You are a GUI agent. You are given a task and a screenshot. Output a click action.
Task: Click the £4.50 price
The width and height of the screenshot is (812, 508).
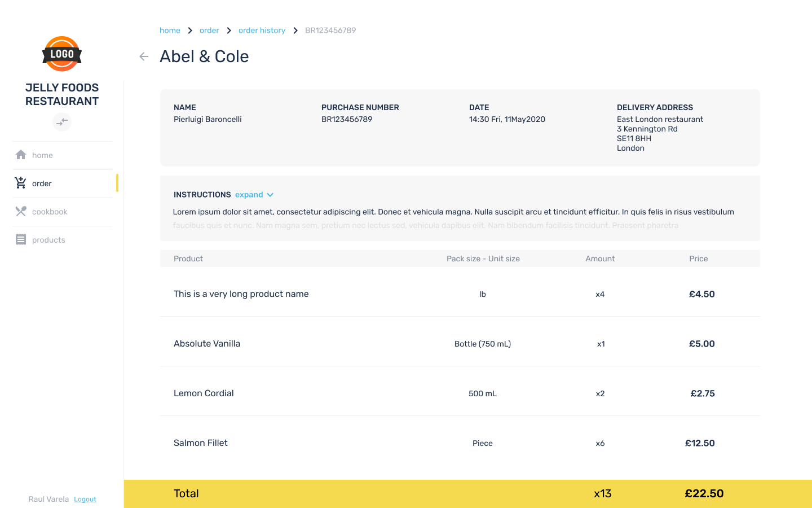point(702,294)
